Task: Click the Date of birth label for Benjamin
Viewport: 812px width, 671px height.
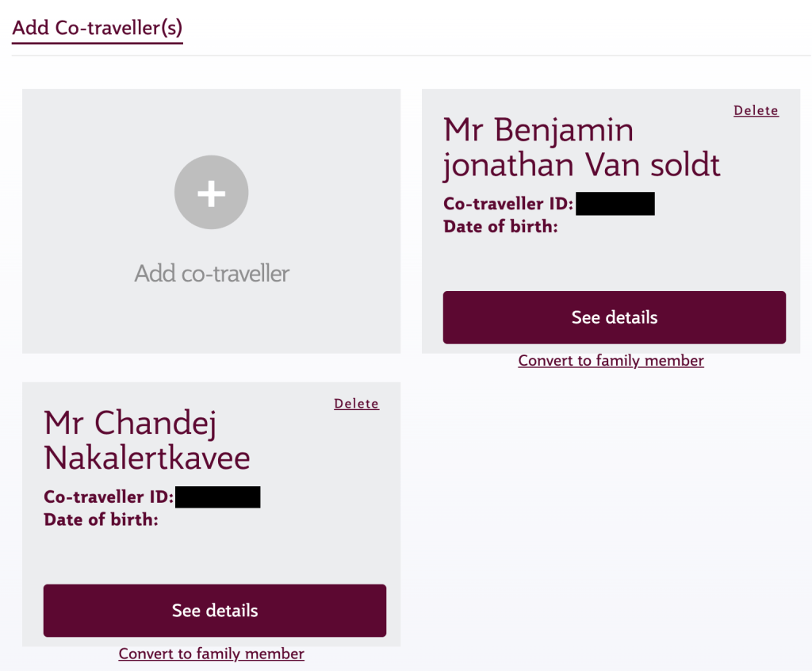Action: click(500, 227)
